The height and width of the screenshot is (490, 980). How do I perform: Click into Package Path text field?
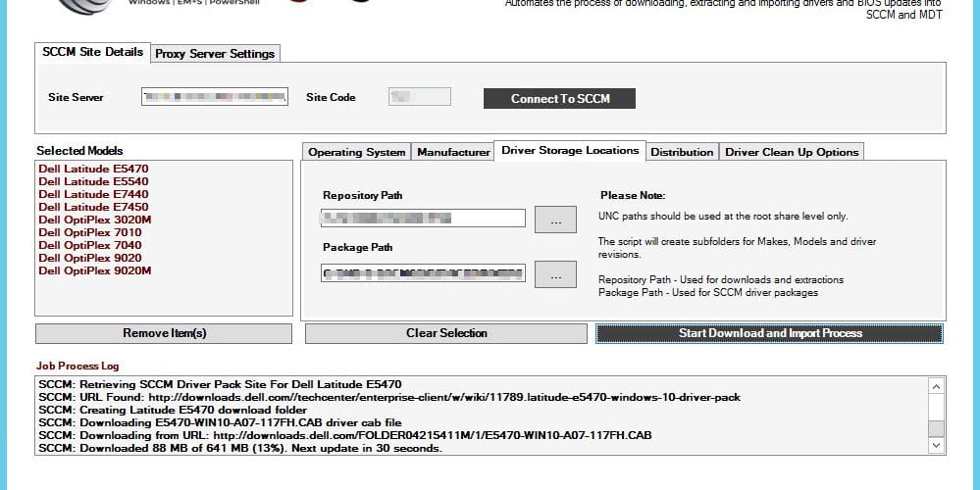coord(423,272)
